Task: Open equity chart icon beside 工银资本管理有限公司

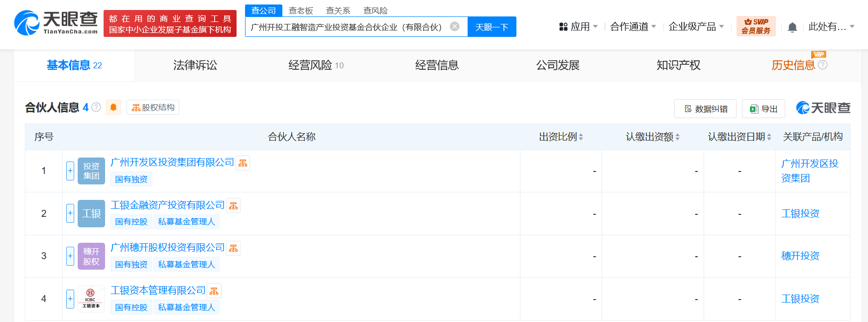Action: click(x=214, y=291)
